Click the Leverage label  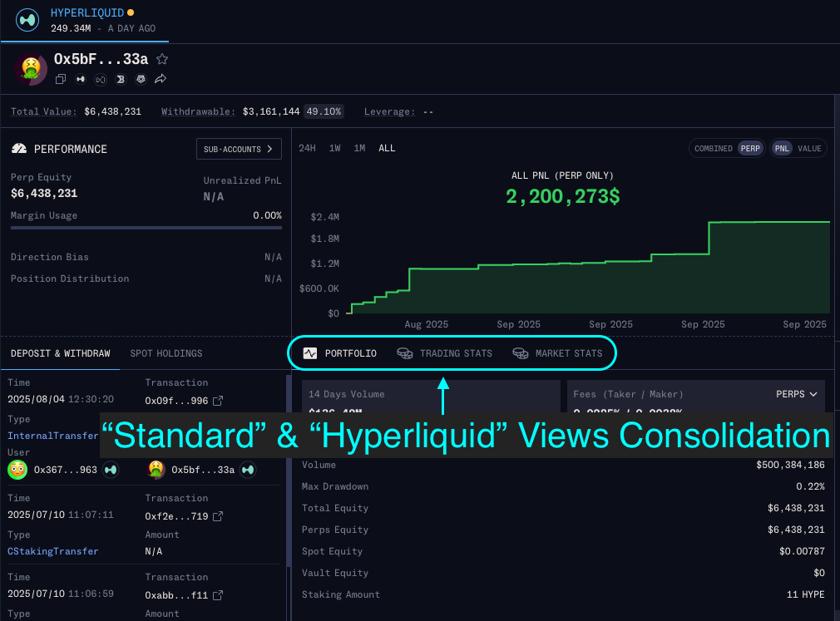(389, 111)
